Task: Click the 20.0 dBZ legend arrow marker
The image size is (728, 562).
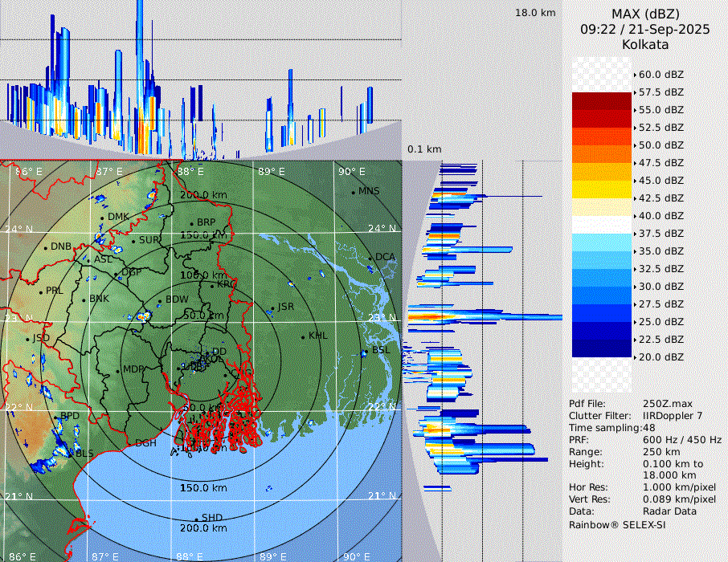Action: [x=636, y=357]
